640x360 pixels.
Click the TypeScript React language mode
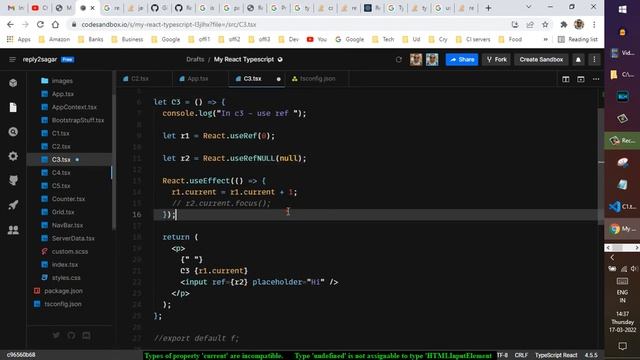tap(556, 355)
